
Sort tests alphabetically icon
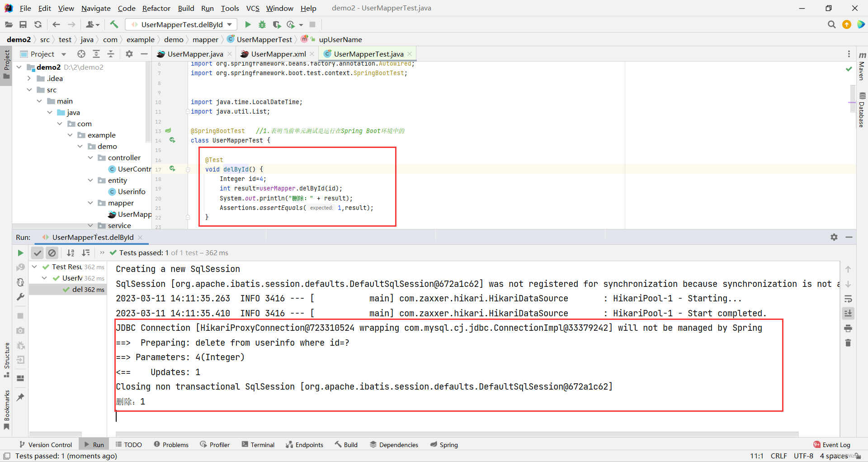point(71,253)
